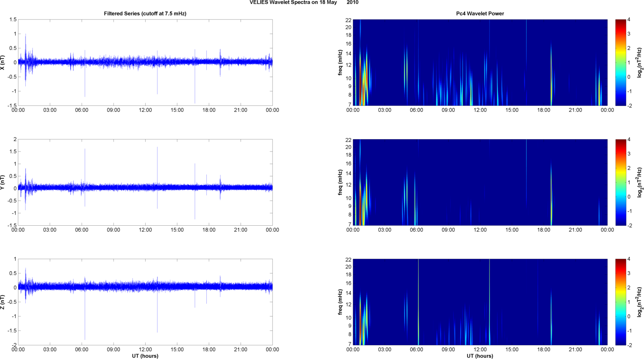Click the UT (hours) label under the Z time series
Screen dimensions: 644x359
(x=145, y=356)
